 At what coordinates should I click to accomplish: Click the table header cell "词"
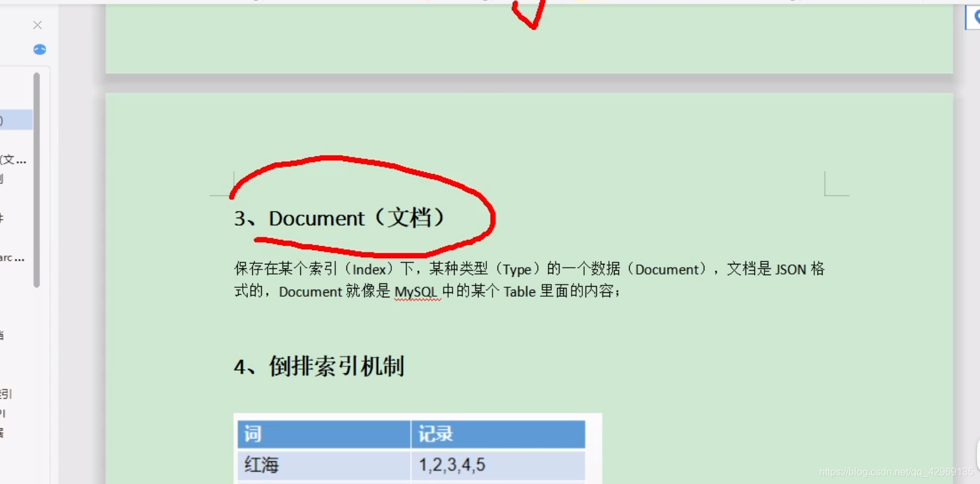click(324, 434)
